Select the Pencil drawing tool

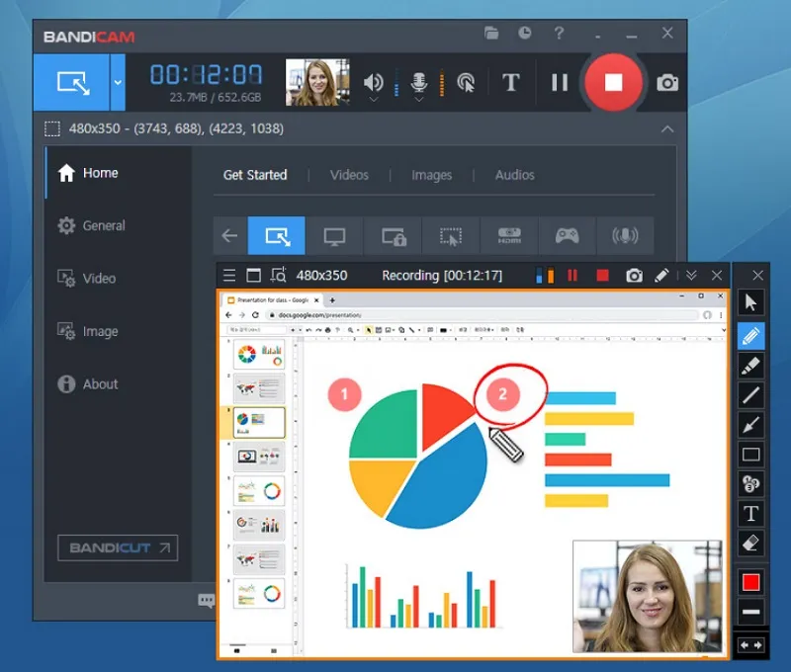pyautogui.click(x=750, y=335)
